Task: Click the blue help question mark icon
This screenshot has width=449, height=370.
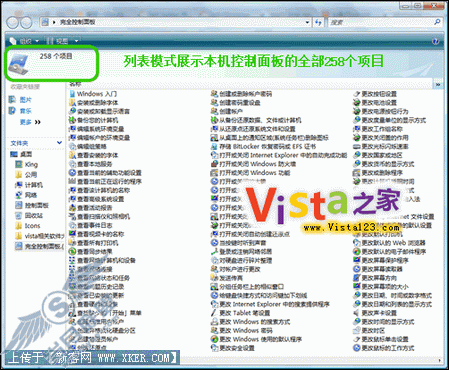Action: coord(435,41)
